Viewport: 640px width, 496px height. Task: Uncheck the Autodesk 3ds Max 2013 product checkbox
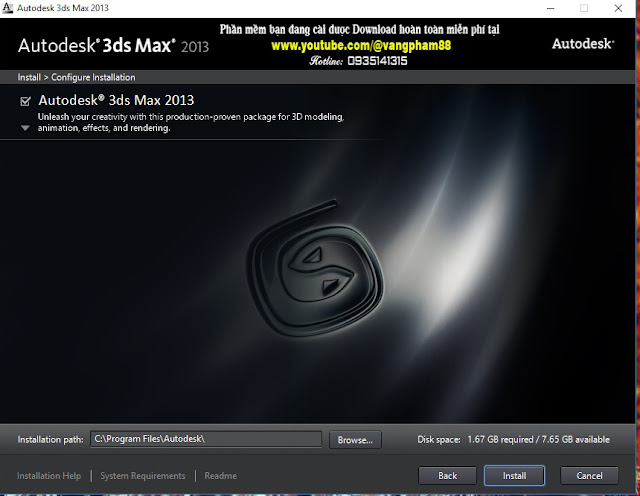25,101
